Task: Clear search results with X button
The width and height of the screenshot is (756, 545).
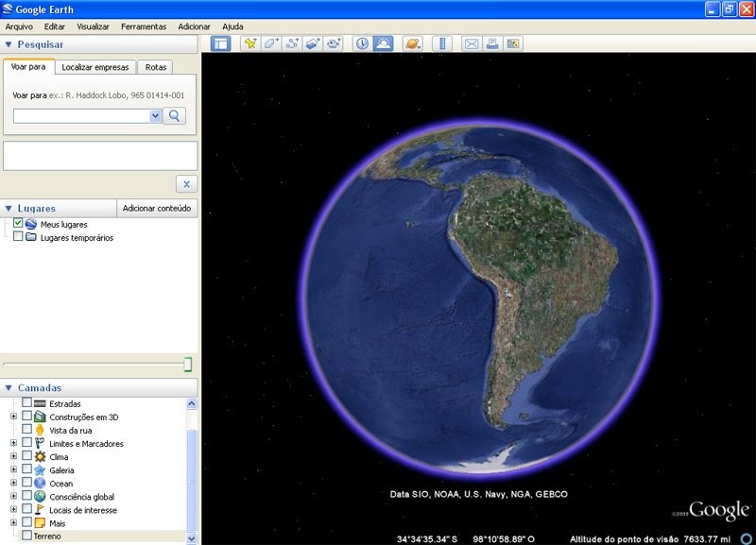Action: [186, 183]
